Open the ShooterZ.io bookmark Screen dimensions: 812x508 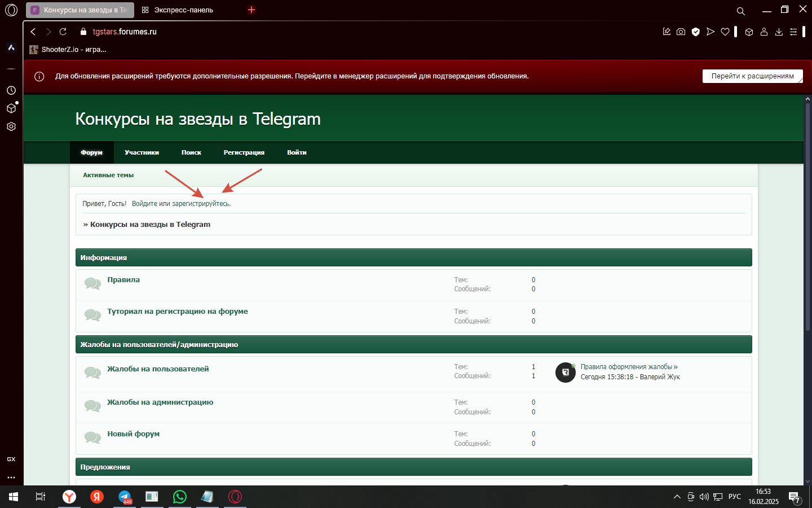[68, 50]
